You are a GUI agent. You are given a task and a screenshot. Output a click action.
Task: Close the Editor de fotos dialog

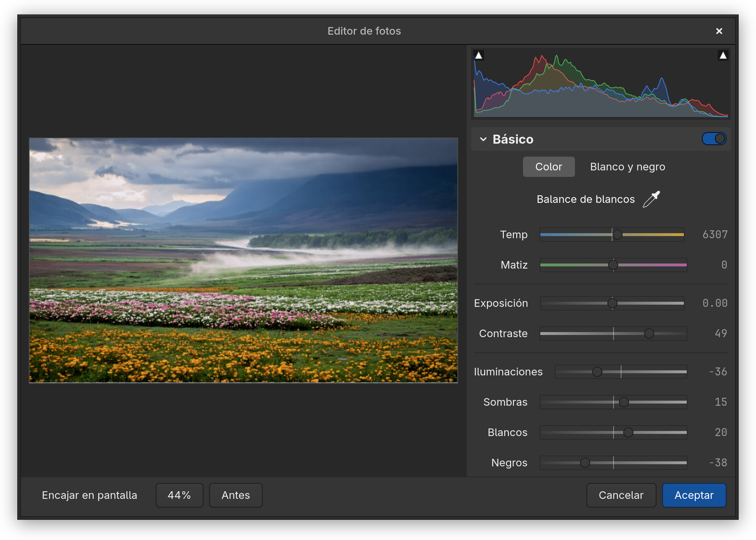[x=719, y=31]
